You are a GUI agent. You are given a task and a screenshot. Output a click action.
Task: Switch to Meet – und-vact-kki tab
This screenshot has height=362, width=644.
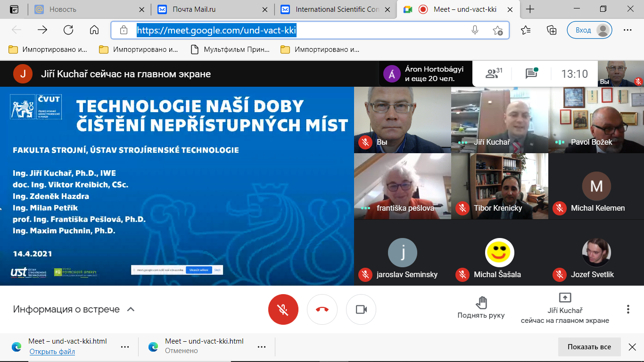[x=459, y=9]
